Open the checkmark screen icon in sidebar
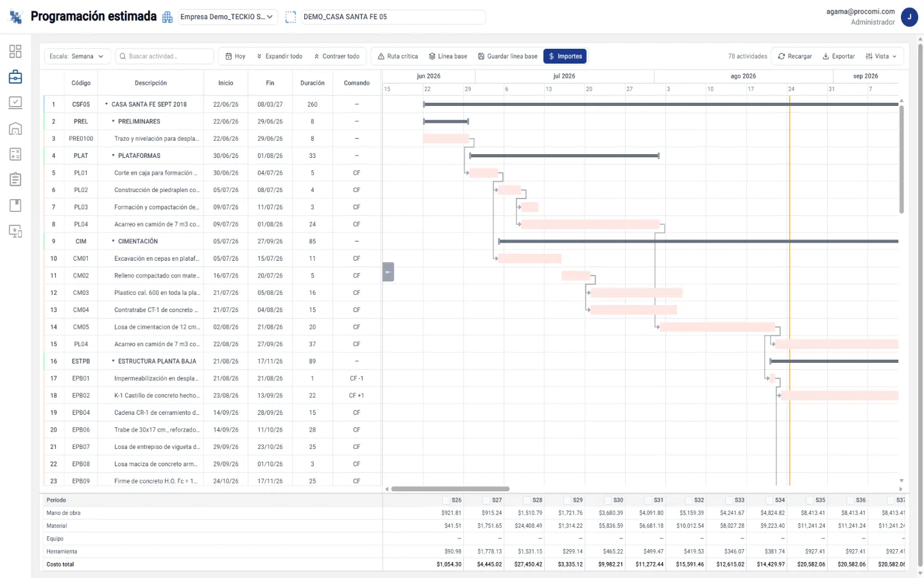This screenshot has width=924, height=578. pos(15,103)
